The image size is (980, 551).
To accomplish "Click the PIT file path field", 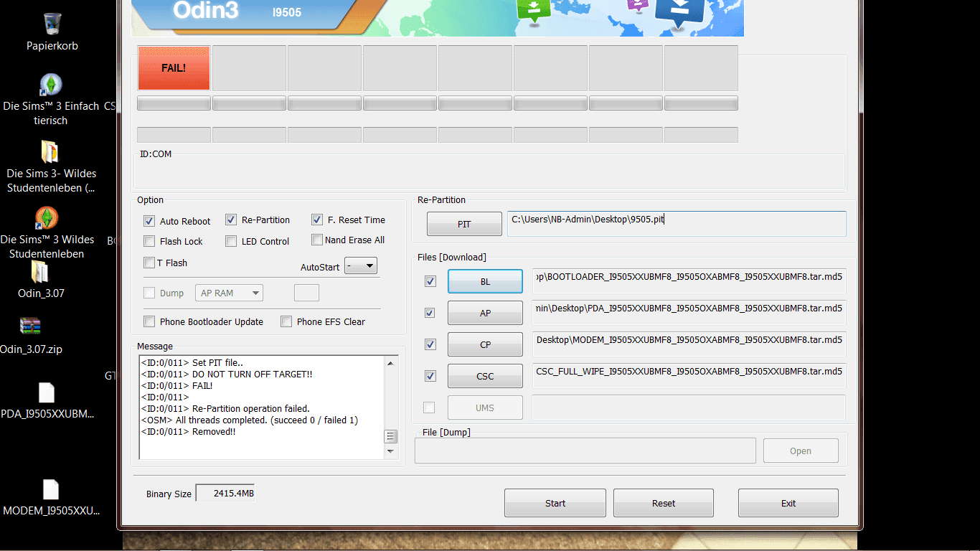I will pos(677,224).
